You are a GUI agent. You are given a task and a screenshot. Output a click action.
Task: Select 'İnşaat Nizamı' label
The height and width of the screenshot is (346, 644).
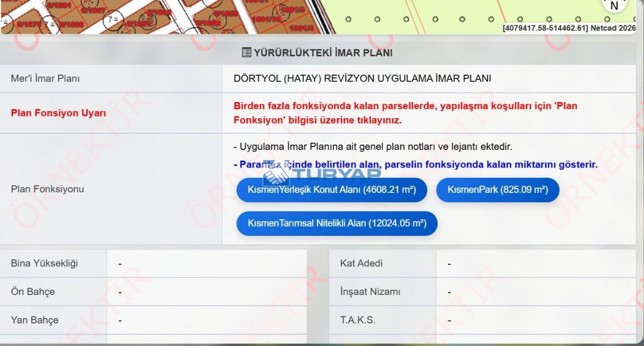pyautogui.click(x=370, y=292)
